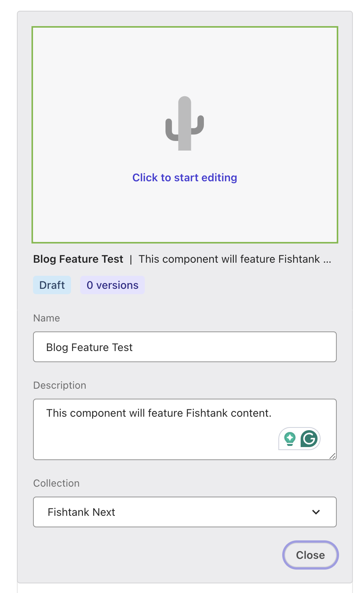Click the 0 versions badge

coord(113,285)
